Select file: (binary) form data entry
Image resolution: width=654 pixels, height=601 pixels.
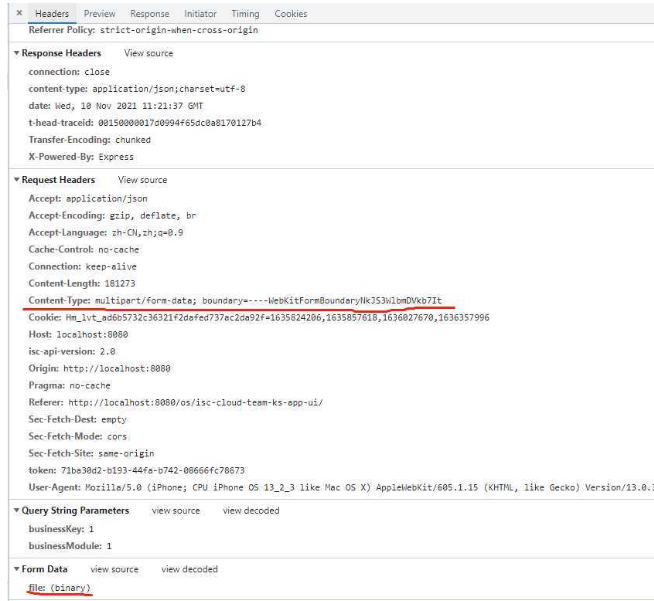point(59,588)
